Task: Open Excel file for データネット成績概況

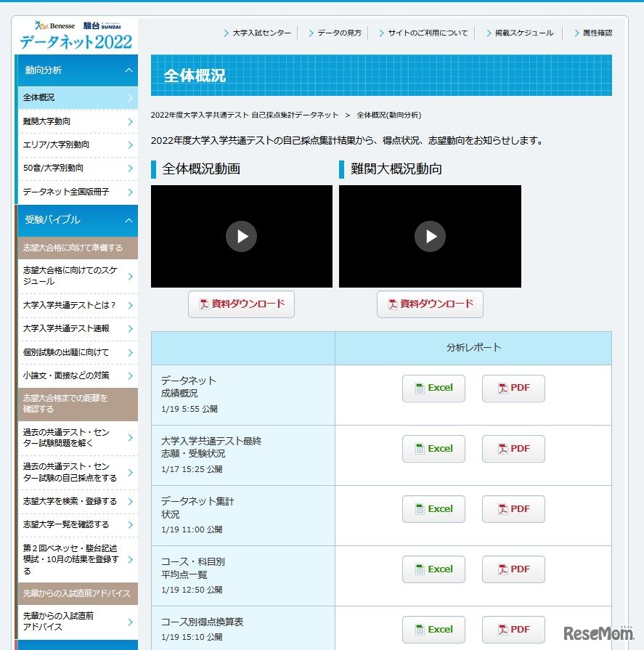Action: point(433,389)
